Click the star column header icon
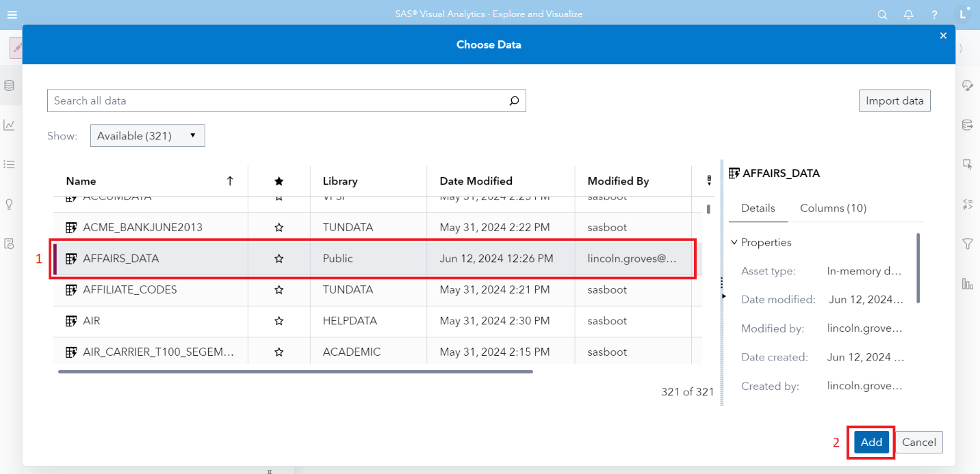Viewport: 980px width, 474px height. (x=279, y=181)
